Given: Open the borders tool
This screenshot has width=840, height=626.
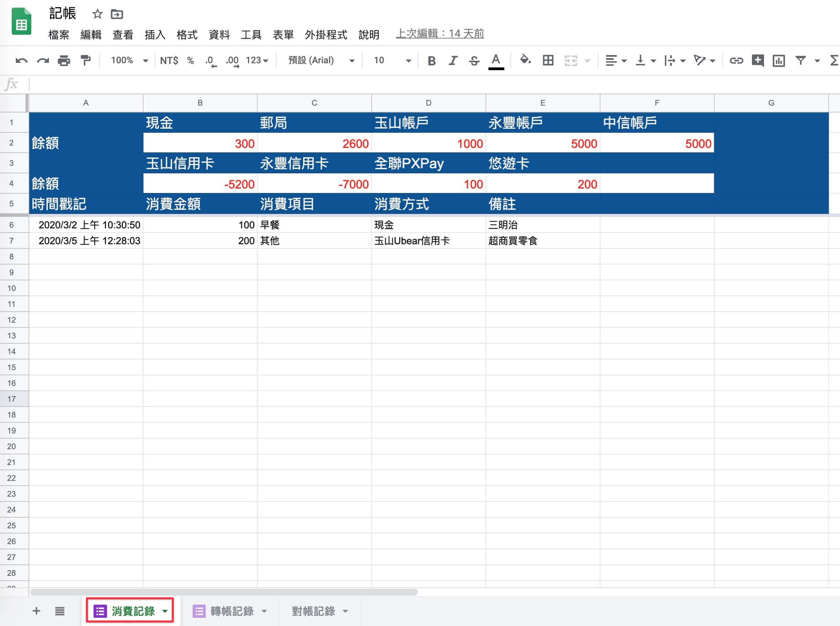Looking at the screenshot, I should click(x=548, y=60).
